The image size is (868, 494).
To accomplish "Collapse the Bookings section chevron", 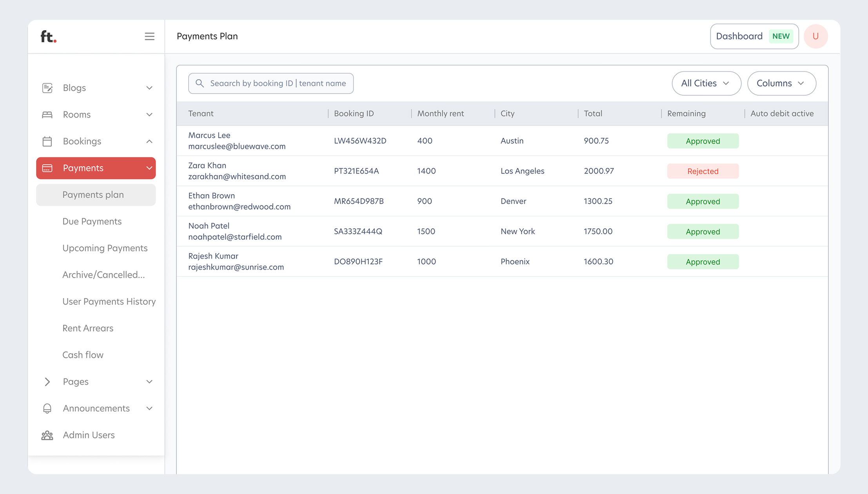I will pos(149,141).
